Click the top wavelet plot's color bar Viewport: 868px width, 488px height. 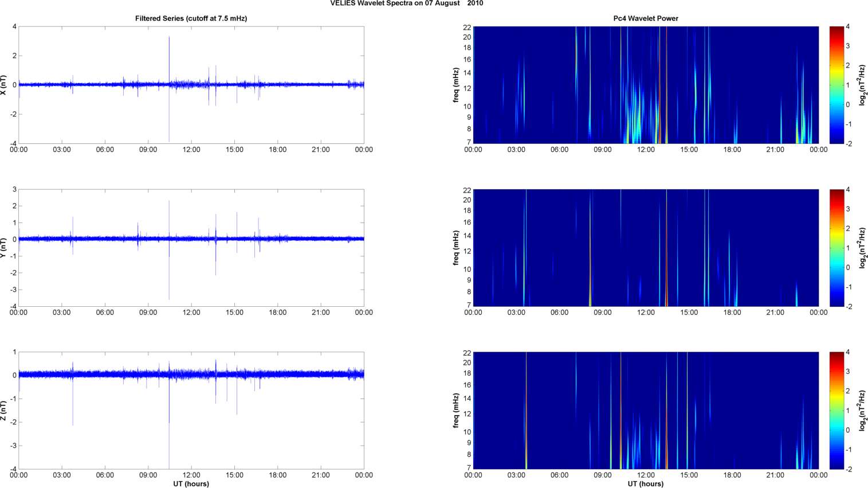coord(836,85)
